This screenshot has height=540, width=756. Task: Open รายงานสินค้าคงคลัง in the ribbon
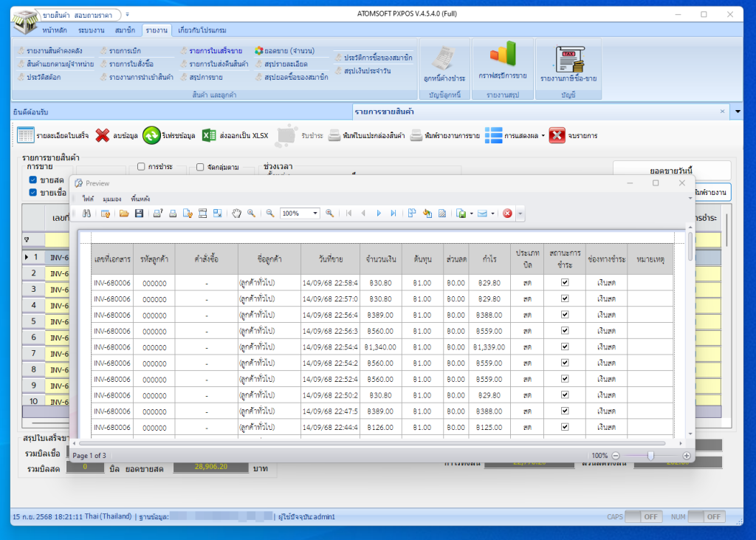[x=50, y=51]
